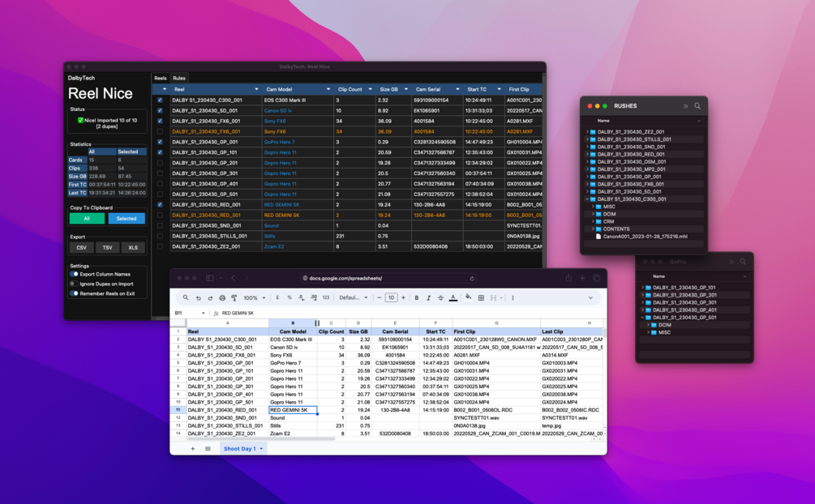The height and width of the screenshot is (504, 815).
Task: Apply strikethrough formatting in Sheets
Action: 440,297
